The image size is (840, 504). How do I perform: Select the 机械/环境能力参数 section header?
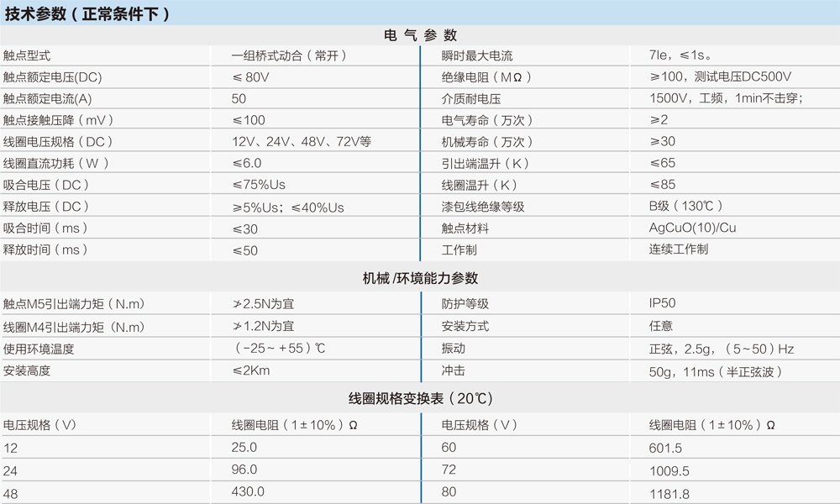click(420, 277)
